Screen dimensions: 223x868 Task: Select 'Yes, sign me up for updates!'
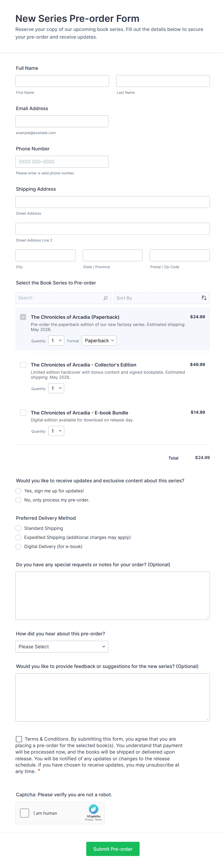(18, 491)
